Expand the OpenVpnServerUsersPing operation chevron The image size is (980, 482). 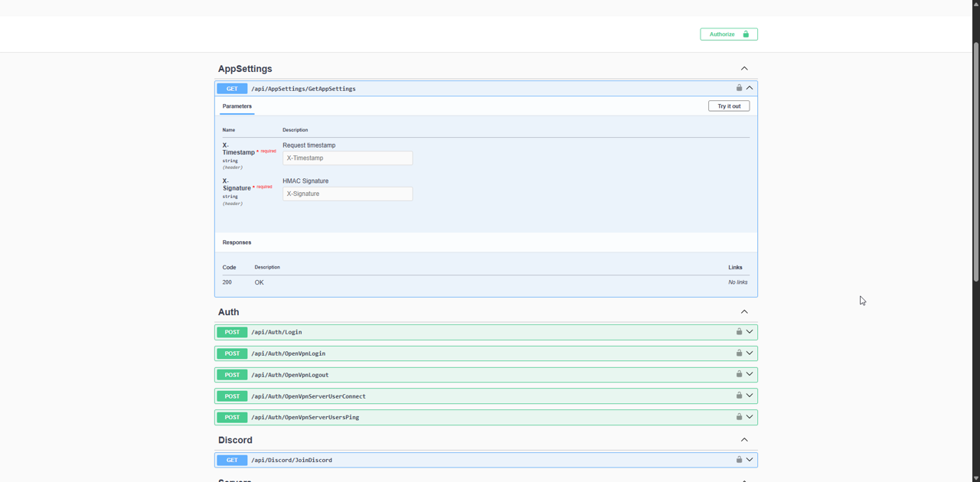click(x=750, y=417)
